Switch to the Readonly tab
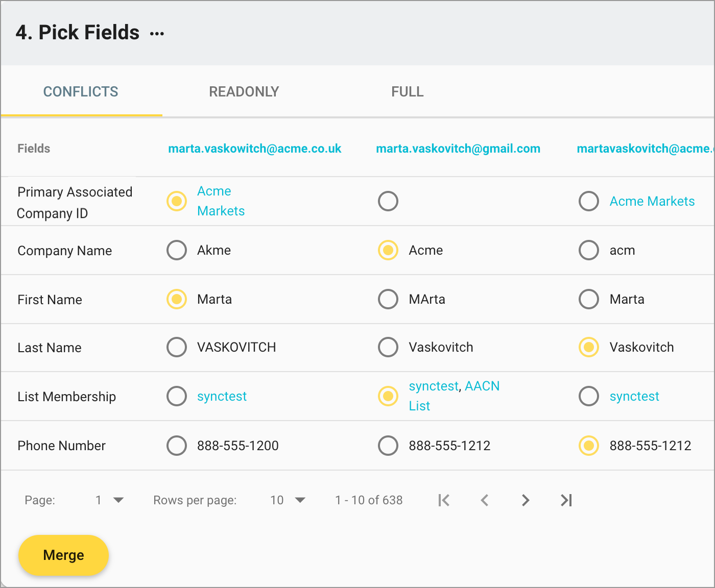Screen dimensions: 715x588 point(244,92)
